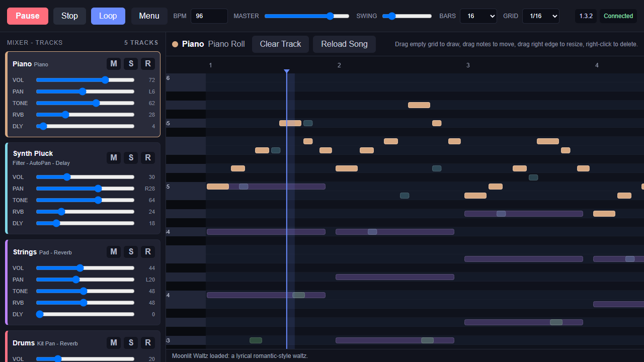Adjust the Synth Pluck TONE slider
This screenshot has width=644, height=362.
[85, 200]
